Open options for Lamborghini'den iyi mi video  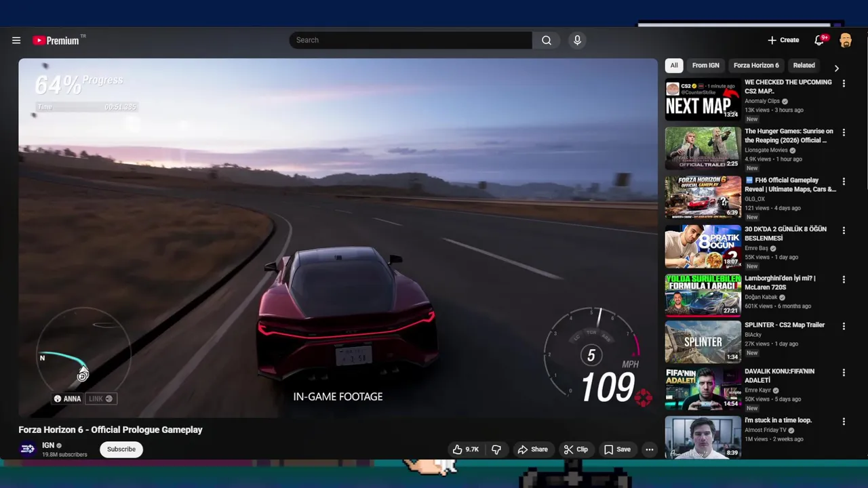(x=844, y=279)
